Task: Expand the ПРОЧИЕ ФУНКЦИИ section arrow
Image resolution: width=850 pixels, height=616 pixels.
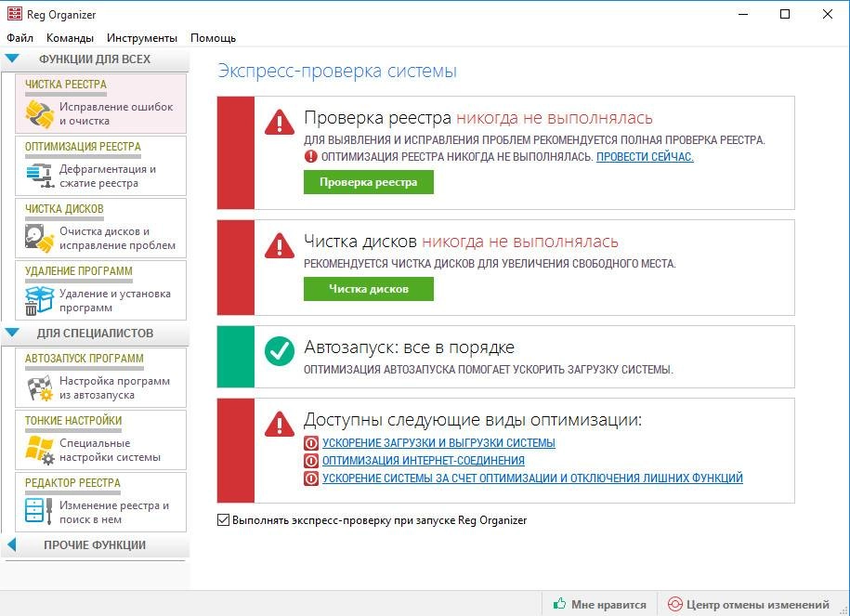Action: 12,544
